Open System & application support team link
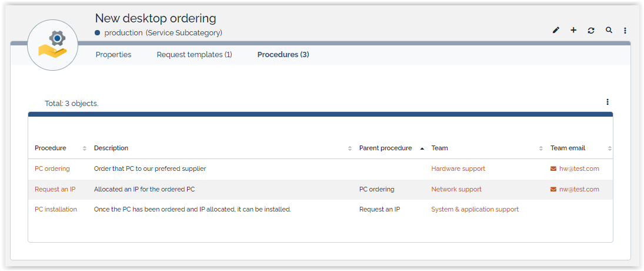The width and height of the screenshot is (644, 271). (475, 209)
